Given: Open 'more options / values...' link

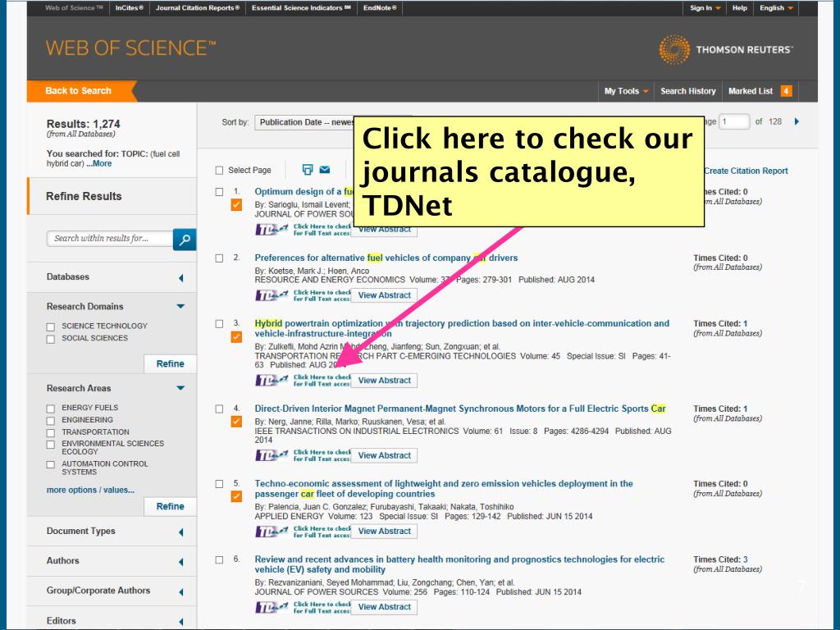Looking at the screenshot, I should click(x=90, y=491).
